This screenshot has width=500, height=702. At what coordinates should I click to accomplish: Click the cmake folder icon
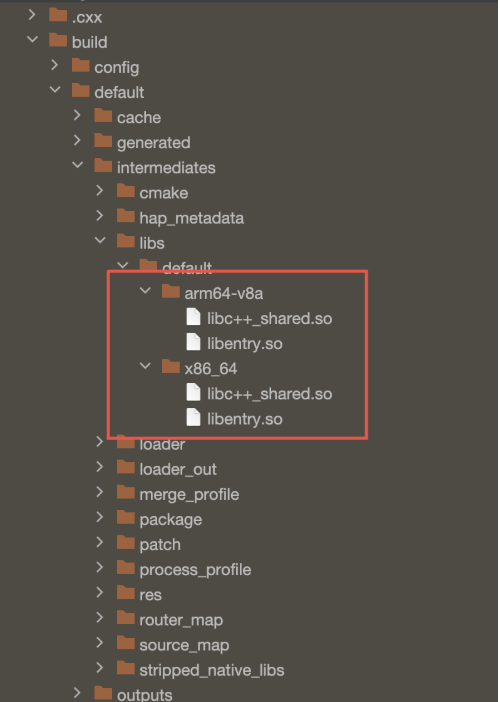[126, 191]
